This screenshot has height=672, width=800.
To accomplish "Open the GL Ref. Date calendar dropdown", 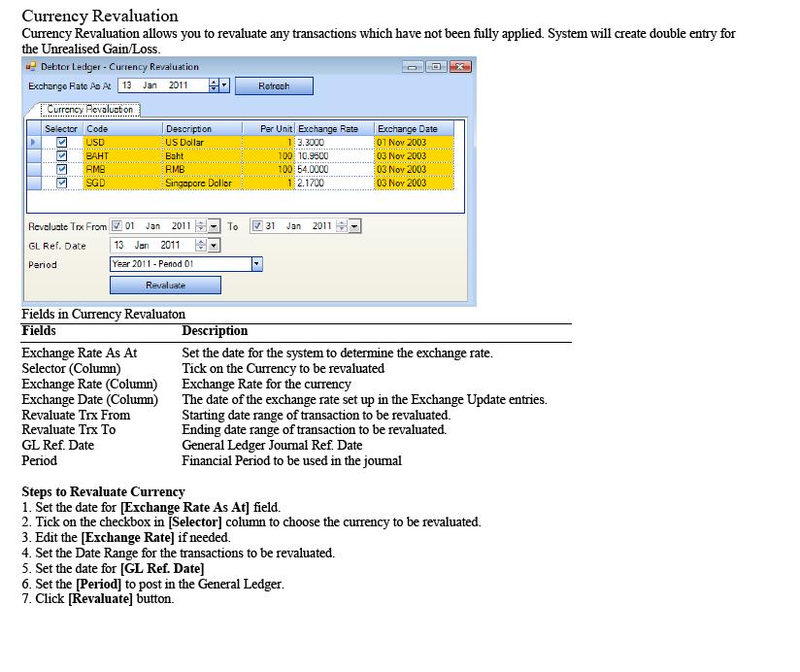I will [214, 246].
